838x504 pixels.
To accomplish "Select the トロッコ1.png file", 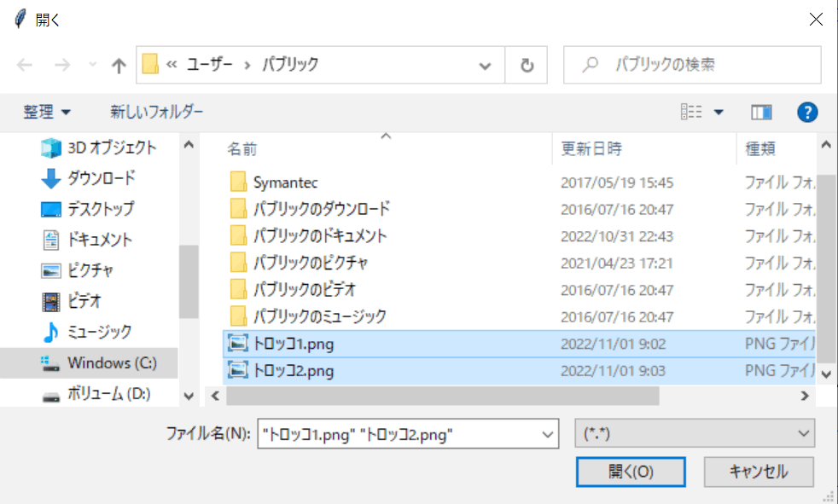I will click(293, 344).
